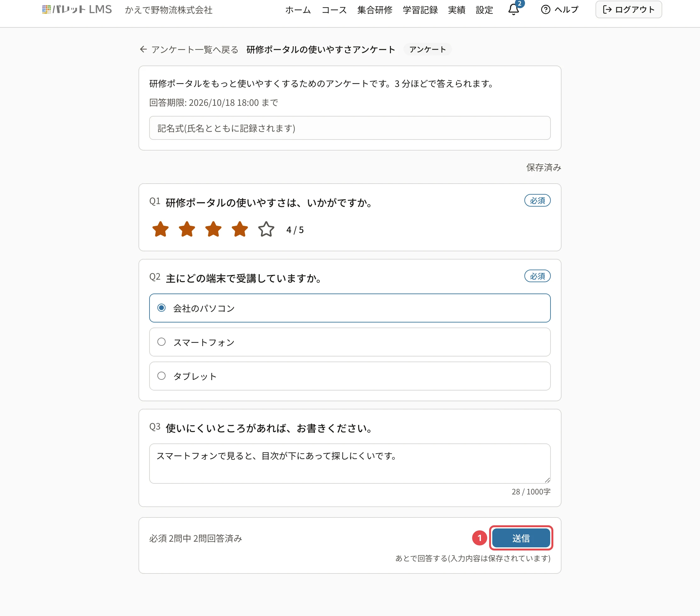This screenshot has width=700, height=616.
Task: Go to the ホーム menu item
Action: [298, 10]
